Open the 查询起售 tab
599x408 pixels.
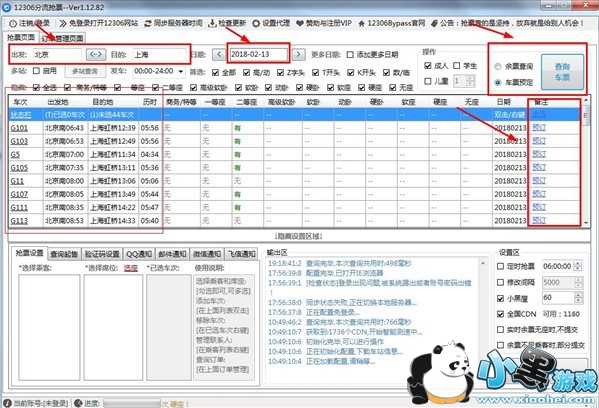pyautogui.click(x=64, y=254)
